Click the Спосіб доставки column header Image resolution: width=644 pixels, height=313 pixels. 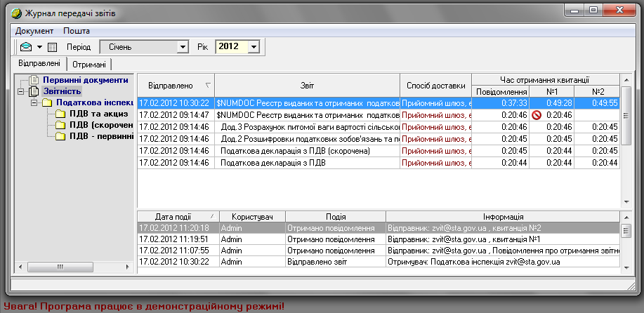pyautogui.click(x=435, y=85)
